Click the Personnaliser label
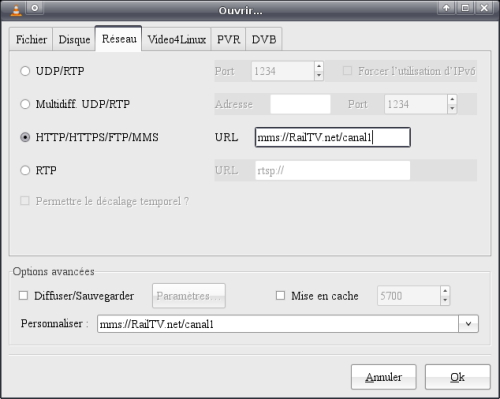The height and width of the screenshot is (399, 500). [x=54, y=323]
